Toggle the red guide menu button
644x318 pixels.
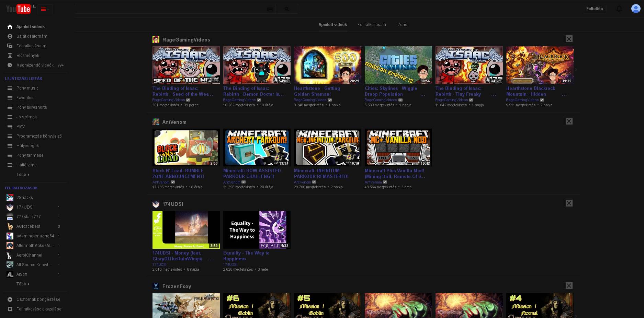click(45, 9)
